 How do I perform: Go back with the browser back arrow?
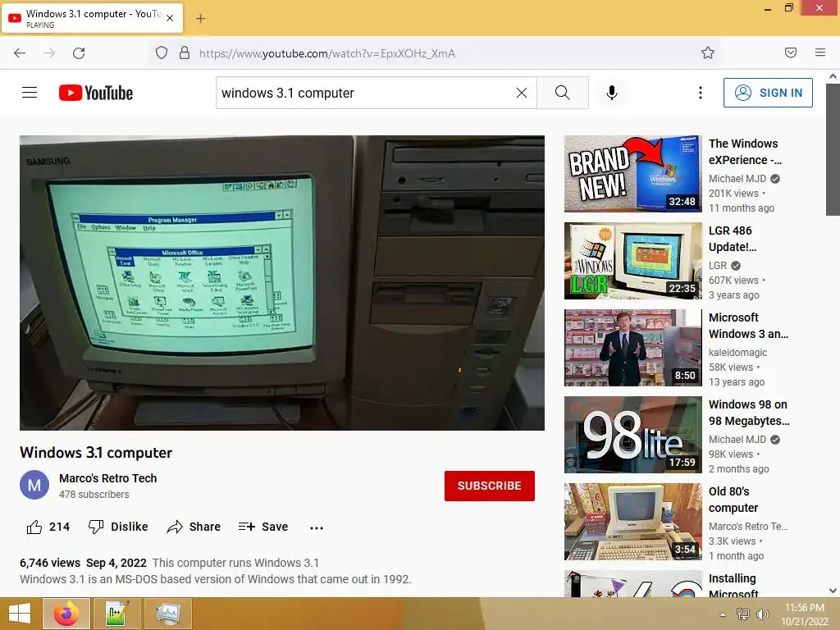point(20,53)
